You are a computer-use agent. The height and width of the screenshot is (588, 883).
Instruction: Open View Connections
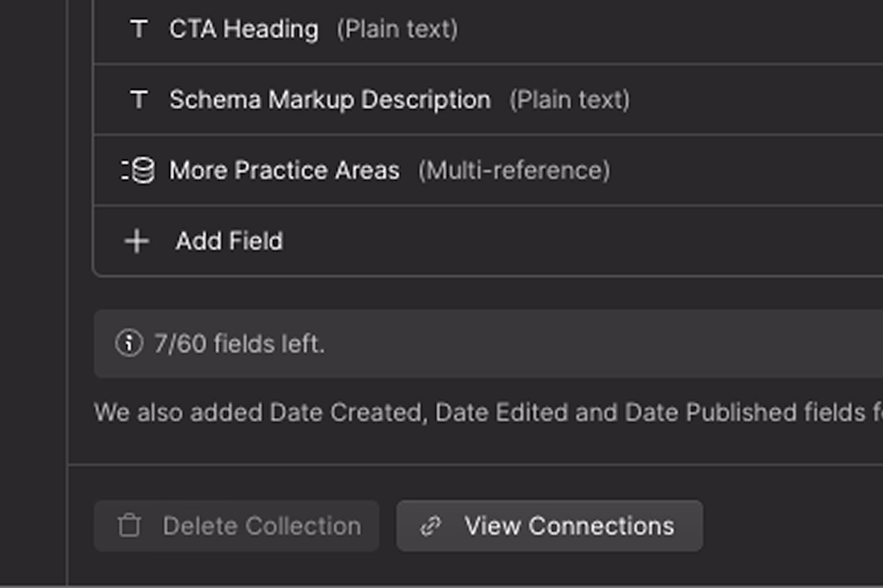[x=550, y=526]
